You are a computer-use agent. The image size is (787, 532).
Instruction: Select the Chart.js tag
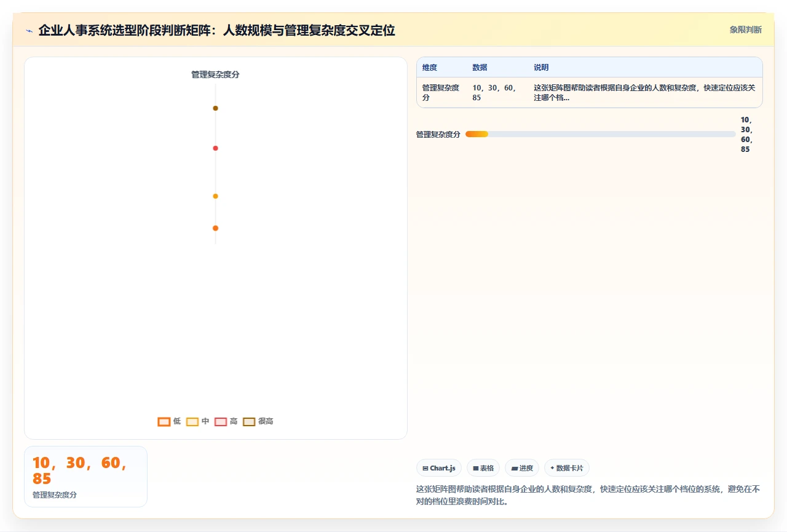(x=439, y=468)
